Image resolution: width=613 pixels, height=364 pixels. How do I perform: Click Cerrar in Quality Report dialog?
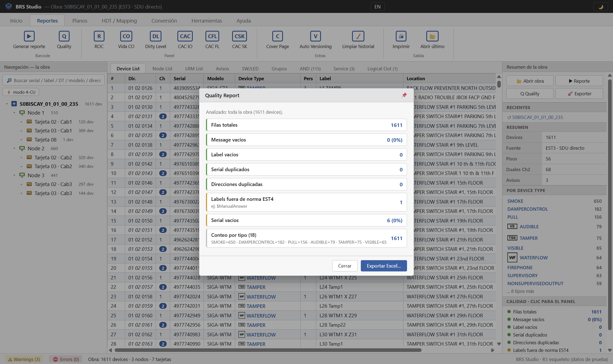345,266
